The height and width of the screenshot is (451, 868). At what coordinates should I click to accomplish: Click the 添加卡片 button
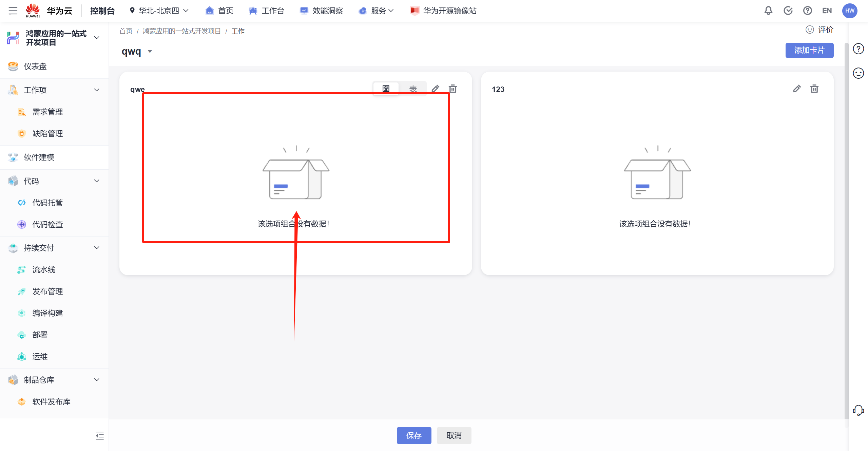tap(809, 51)
